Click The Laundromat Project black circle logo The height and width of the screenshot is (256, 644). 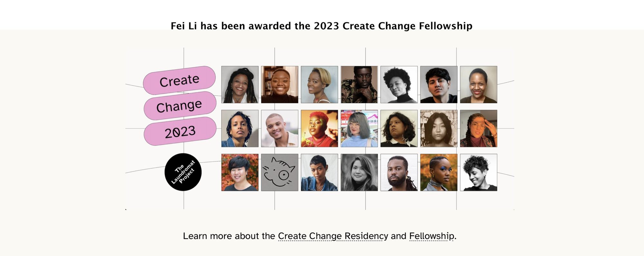point(183,172)
